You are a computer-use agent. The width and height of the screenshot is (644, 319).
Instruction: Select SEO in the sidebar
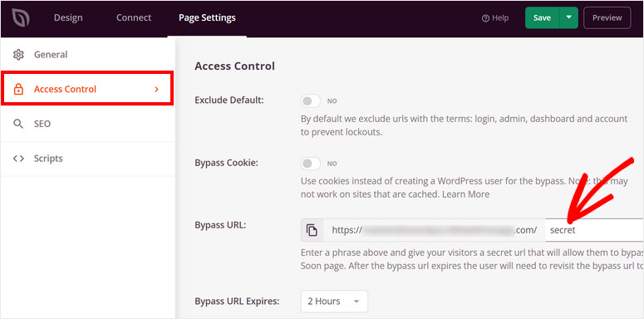pyautogui.click(x=87, y=124)
